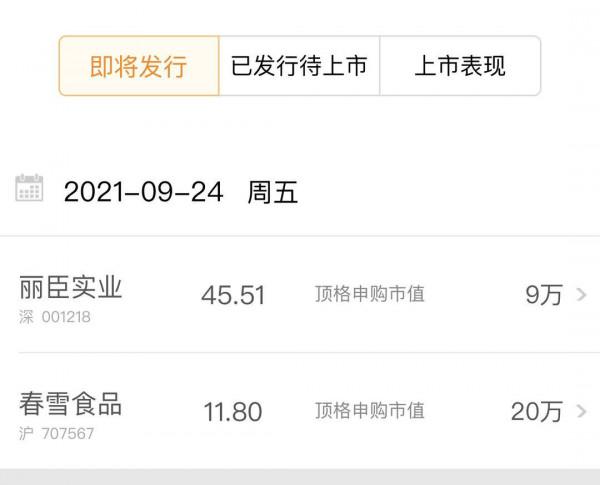Click the 沪 exchange label
Viewport: 600px width, 485px height.
[x=27, y=434]
